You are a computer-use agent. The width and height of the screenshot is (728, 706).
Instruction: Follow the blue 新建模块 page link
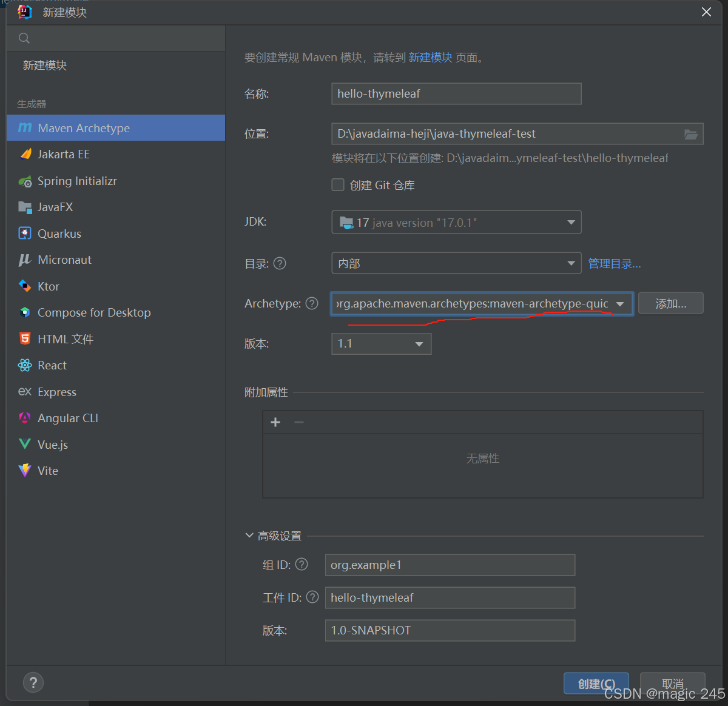pos(430,58)
